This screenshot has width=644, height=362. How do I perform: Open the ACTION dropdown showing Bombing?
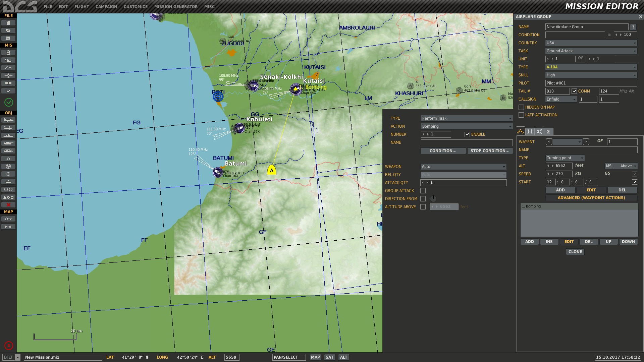point(467,126)
